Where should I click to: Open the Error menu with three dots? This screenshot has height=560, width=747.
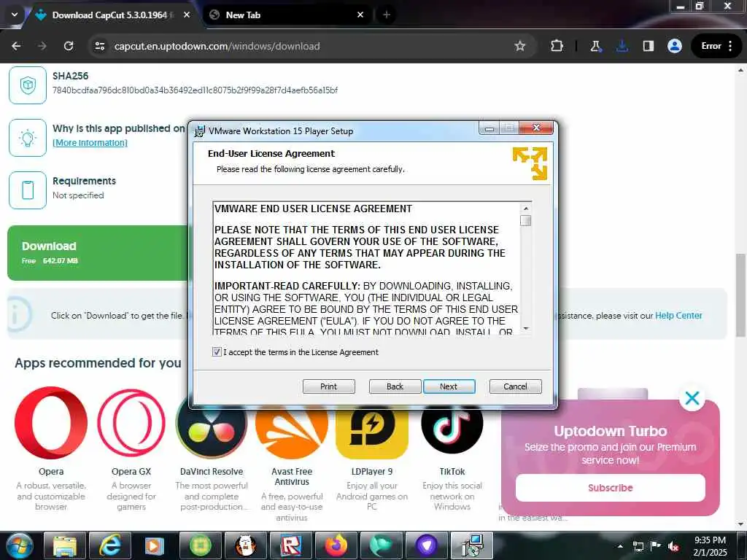click(716, 46)
